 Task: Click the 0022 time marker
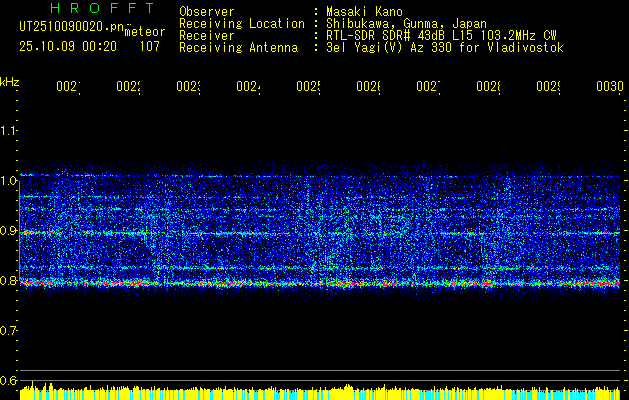click(128, 86)
